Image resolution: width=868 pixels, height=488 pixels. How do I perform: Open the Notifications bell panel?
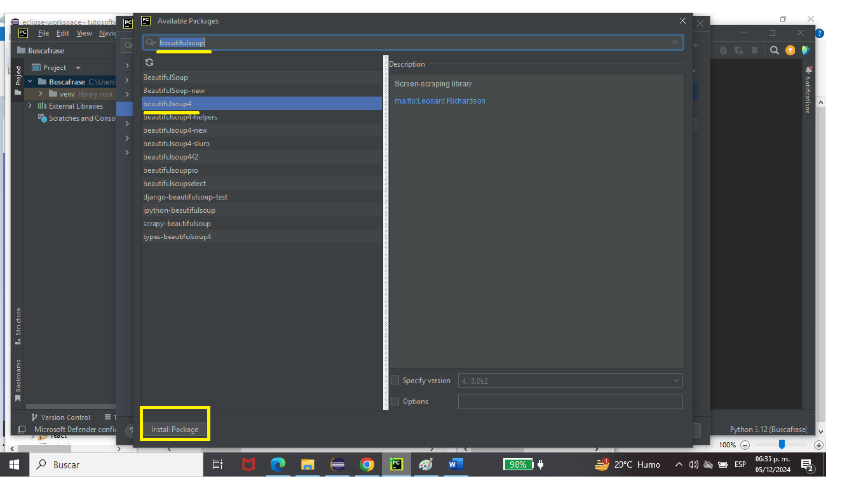pos(808,89)
